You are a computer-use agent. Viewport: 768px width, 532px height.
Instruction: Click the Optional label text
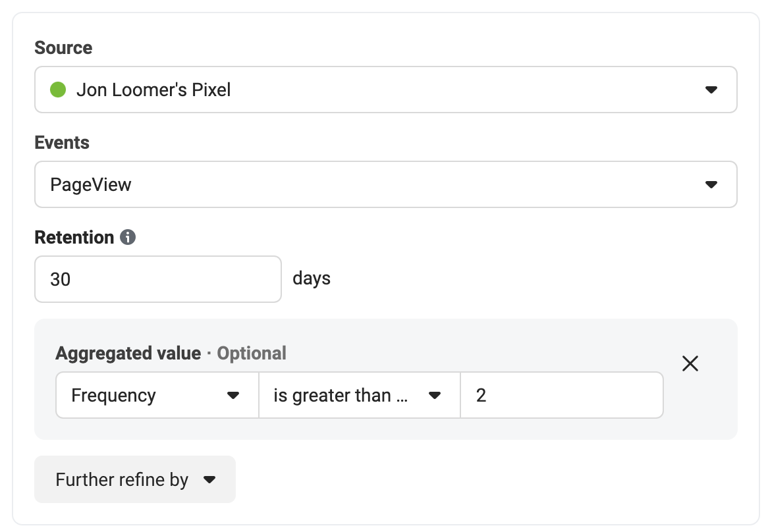(251, 354)
